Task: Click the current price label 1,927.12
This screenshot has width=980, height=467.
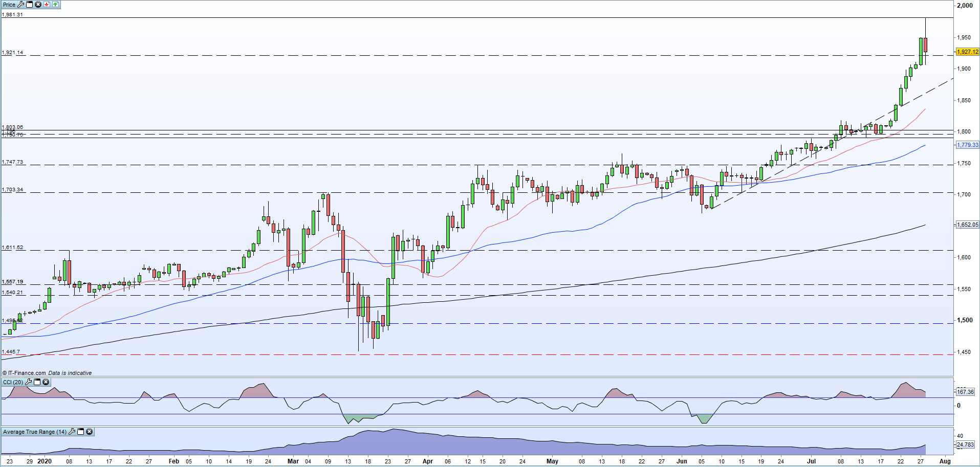Action: pos(967,52)
